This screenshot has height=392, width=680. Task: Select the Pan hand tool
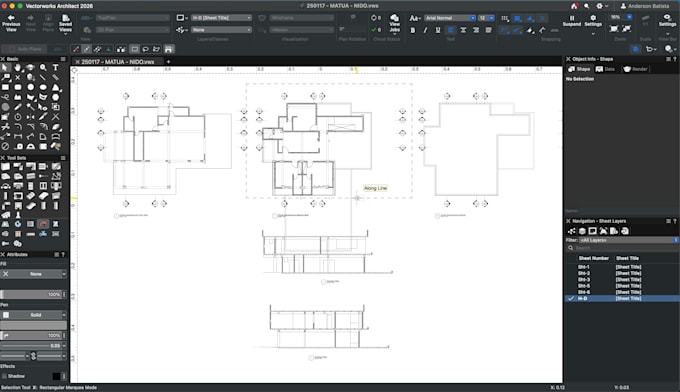click(18, 68)
